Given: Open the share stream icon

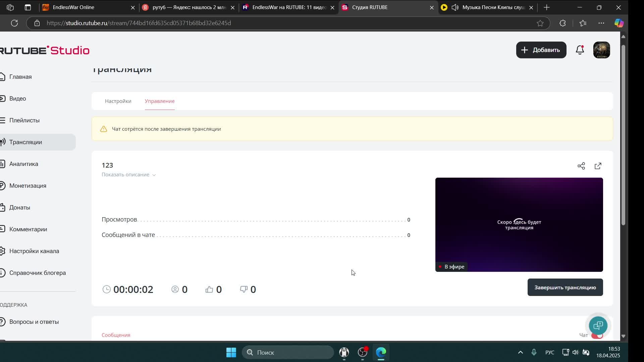Looking at the screenshot, I should click(581, 166).
